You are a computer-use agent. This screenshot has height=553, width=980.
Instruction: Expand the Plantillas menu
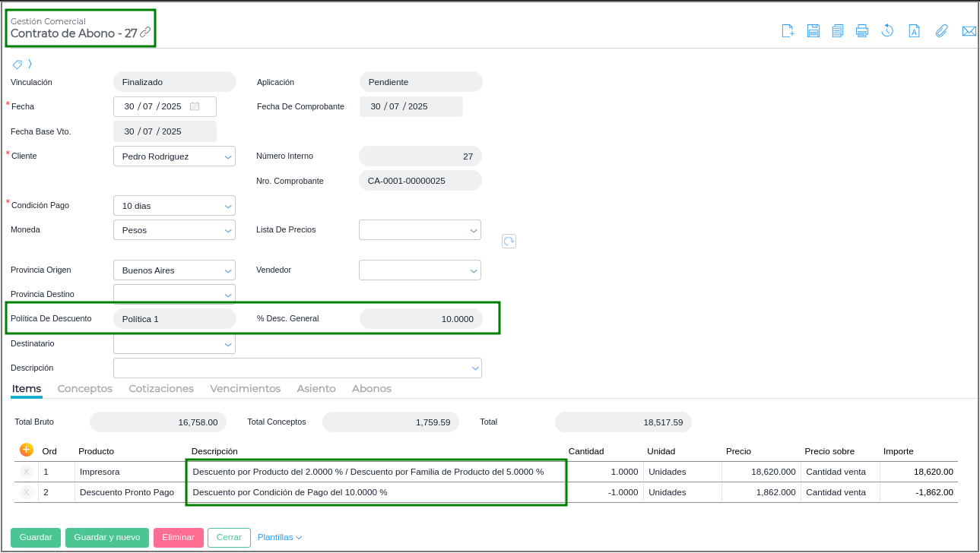tap(279, 538)
